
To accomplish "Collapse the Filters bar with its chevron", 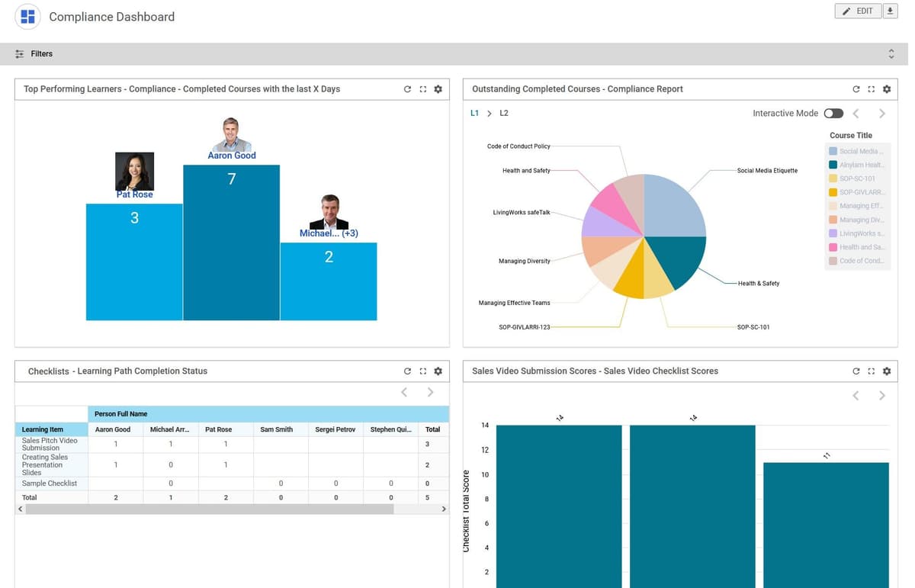I will pyautogui.click(x=891, y=53).
